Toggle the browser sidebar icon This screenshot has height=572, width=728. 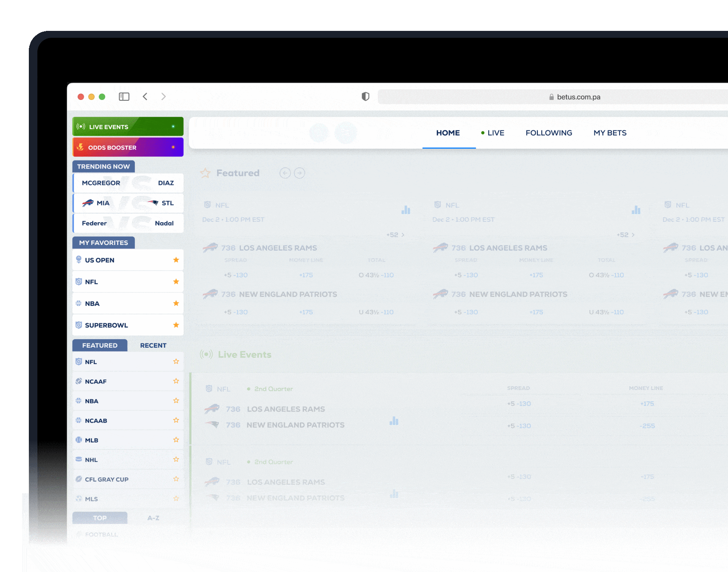pyautogui.click(x=124, y=97)
